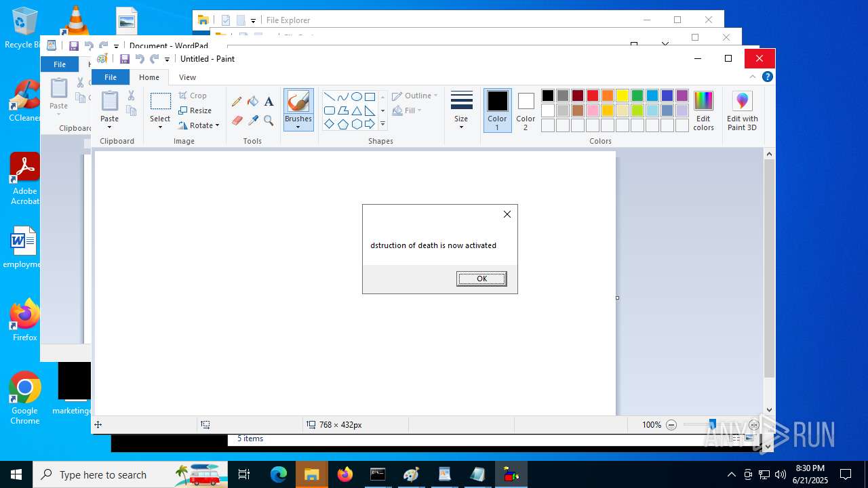Screen dimensions: 868x488
Task: Pick the yellow color swatch
Action: pos(623,96)
